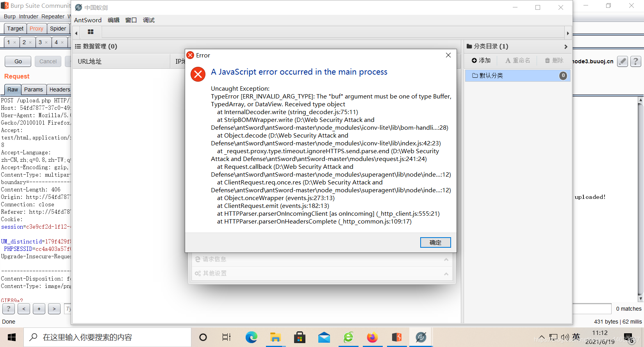Image resolution: width=644 pixels, height=347 pixels.
Task: Open 编辑 menu in AntSword
Action: [114, 20]
